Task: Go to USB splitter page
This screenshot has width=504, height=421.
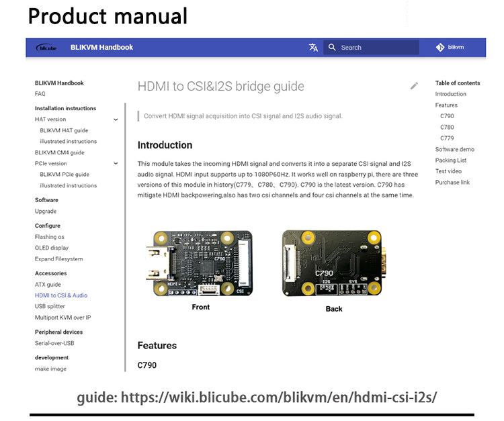Action: (x=50, y=306)
